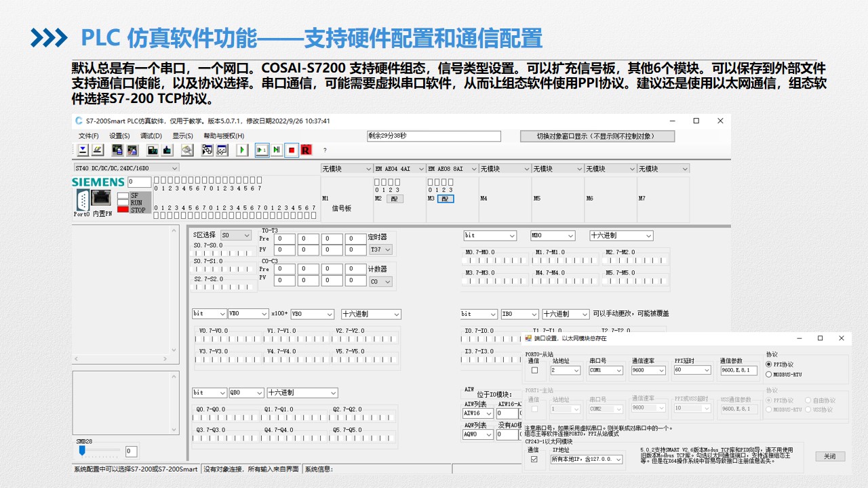
Task: Select PORT0 MODBUS-RTU radio button
Action: [x=768, y=374]
